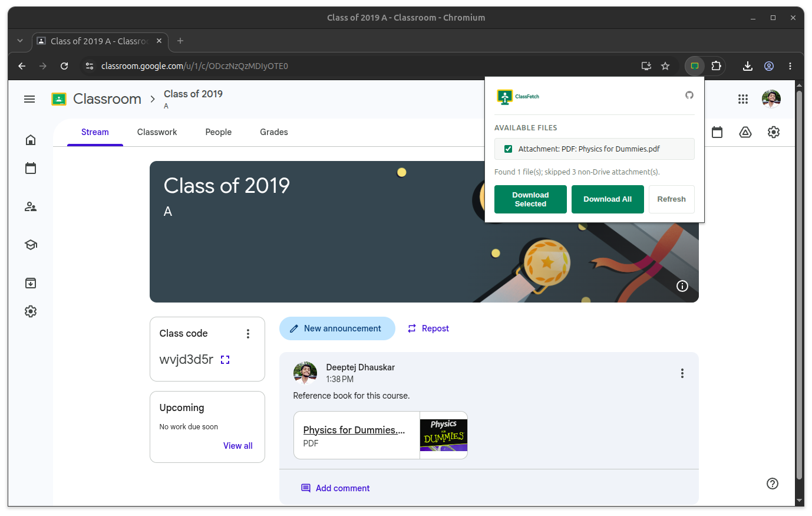Open class settings gear icon
The width and height of the screenshot is (812, 516).
point(774,132)
